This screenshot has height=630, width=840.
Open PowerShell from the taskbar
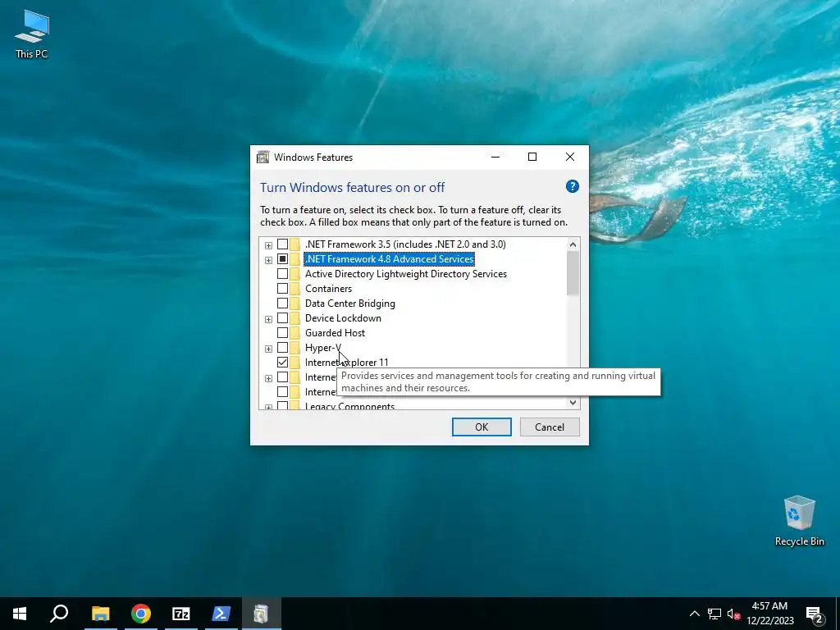click(x=221, y=614)
